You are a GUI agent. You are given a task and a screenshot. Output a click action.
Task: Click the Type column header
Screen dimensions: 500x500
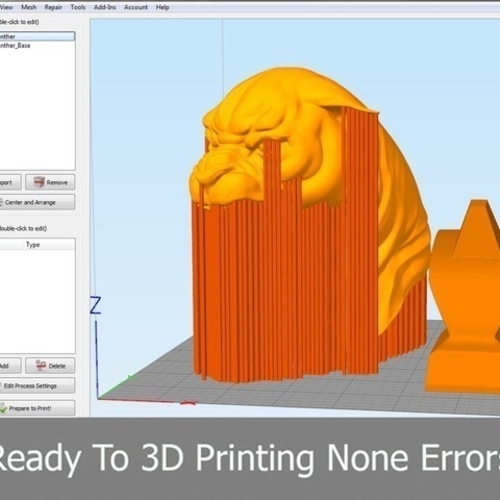tap(33, 245)
